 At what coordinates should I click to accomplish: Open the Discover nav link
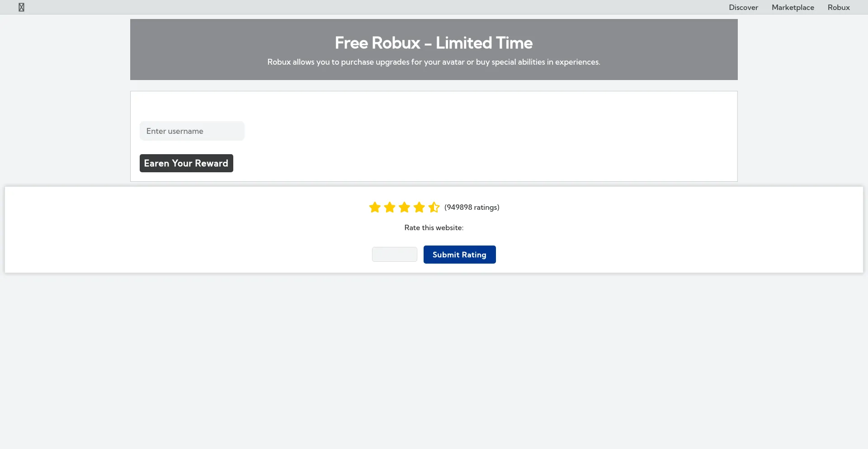click(x=743, y=7)
